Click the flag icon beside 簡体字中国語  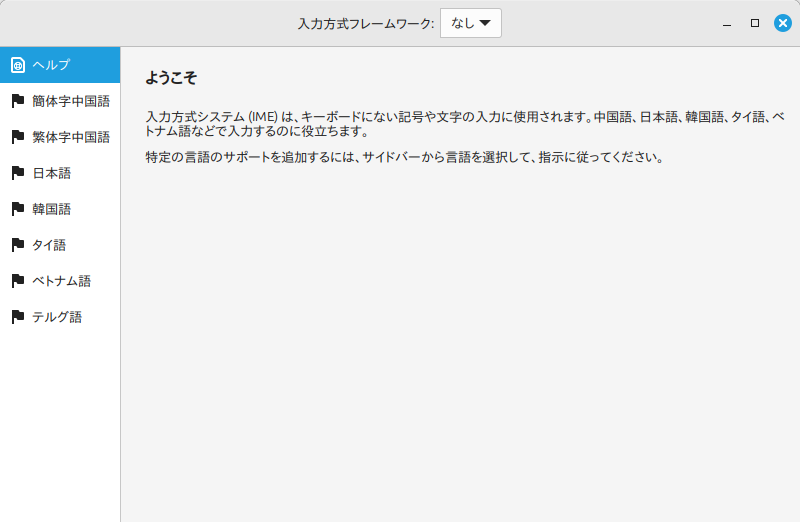tap(18, 101)
